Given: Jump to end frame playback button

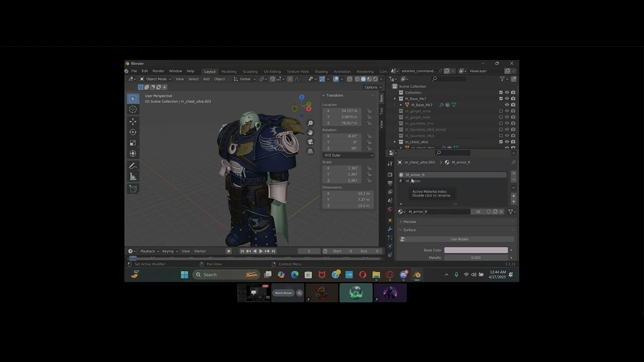Looking at the screenshot, I should 273,251.
